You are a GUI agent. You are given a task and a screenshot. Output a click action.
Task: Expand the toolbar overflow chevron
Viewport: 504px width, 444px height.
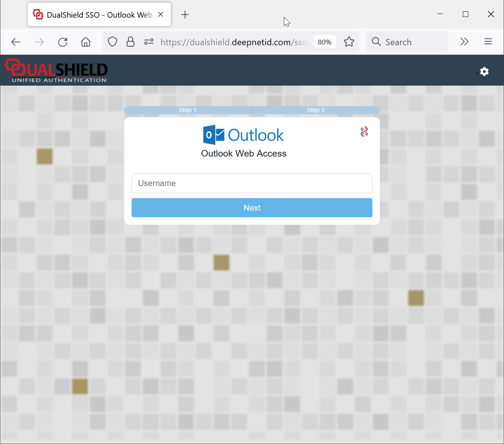click(464, 42)
